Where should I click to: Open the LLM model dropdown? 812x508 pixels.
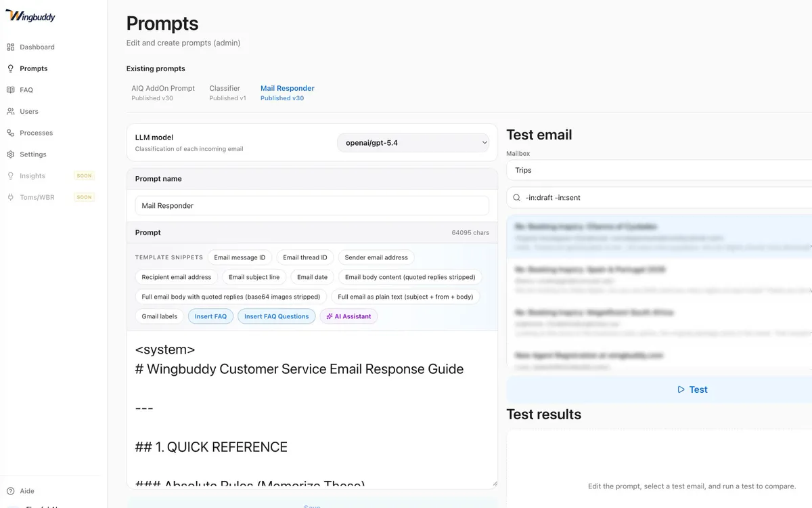click(x=413, y=143)
